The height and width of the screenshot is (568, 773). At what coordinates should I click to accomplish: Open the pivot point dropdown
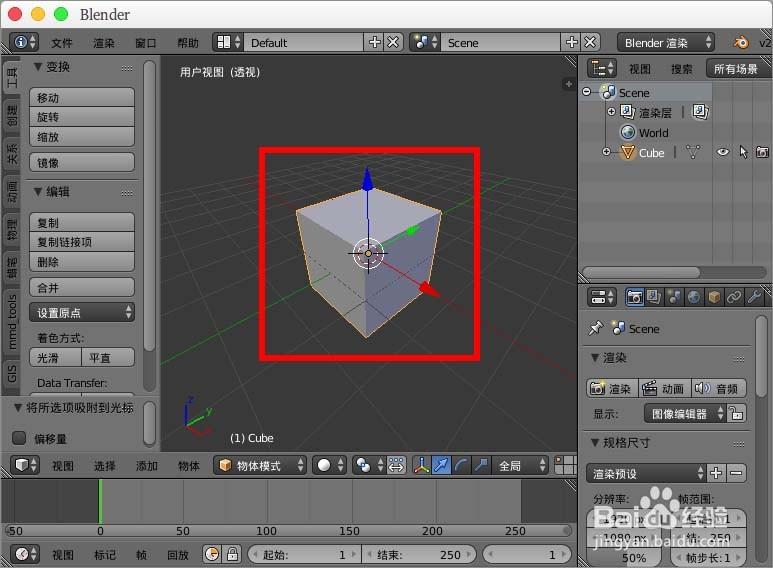click(369, 465)
